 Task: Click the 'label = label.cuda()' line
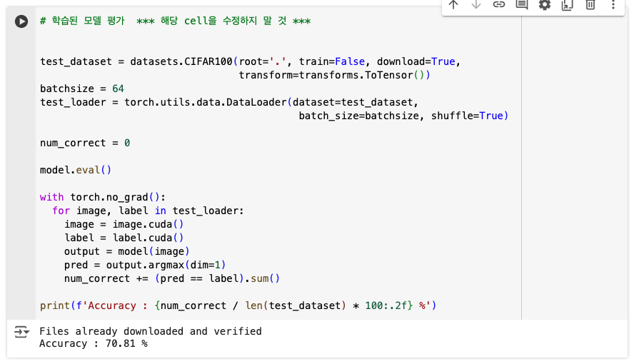(124, 238)
